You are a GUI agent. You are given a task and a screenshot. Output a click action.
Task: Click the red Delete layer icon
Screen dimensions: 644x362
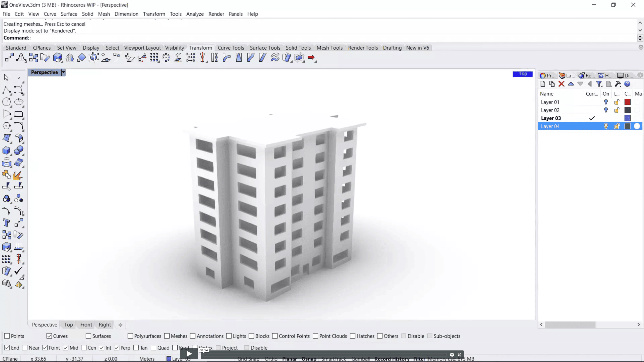(561, 84)
